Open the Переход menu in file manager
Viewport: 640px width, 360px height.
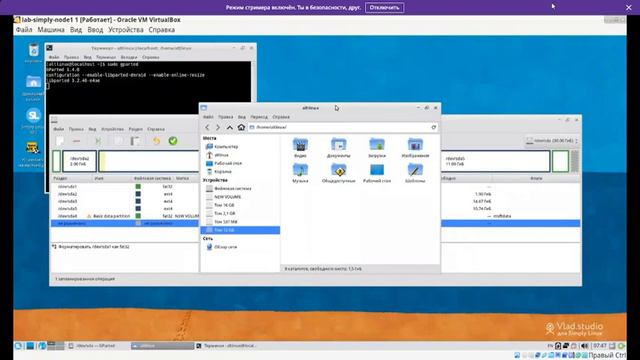[259, 117]
